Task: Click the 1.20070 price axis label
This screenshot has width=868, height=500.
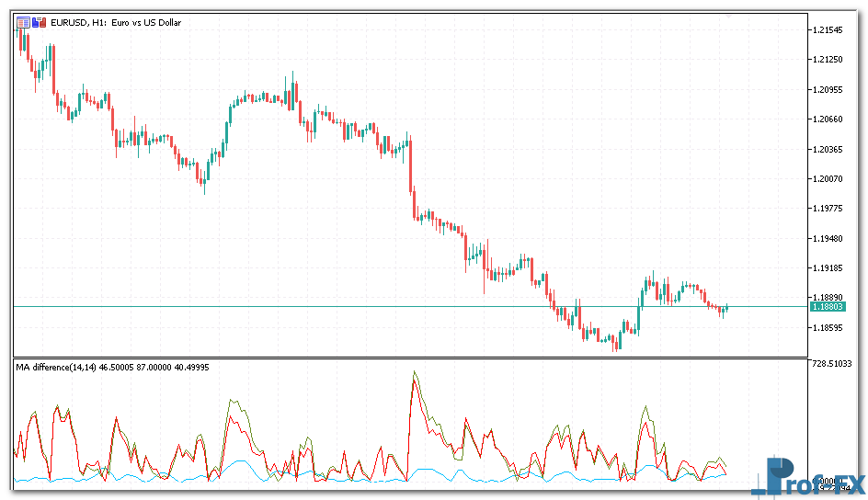Action: [x=828, y=178]
